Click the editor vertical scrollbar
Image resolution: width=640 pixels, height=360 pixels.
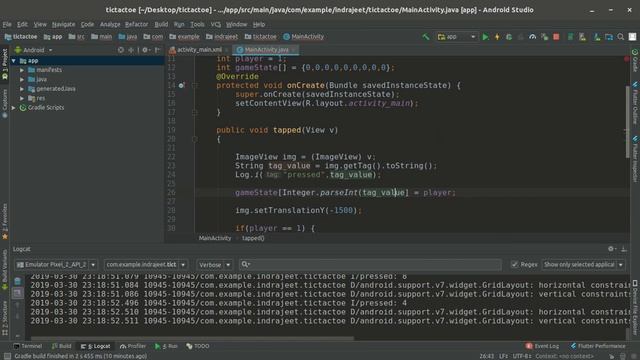[x=627, y=122]
